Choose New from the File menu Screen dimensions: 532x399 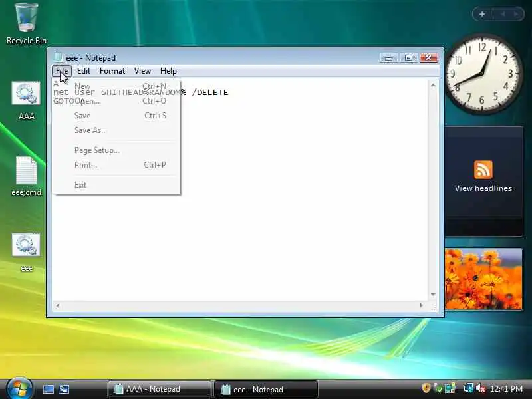coord(116,86)
